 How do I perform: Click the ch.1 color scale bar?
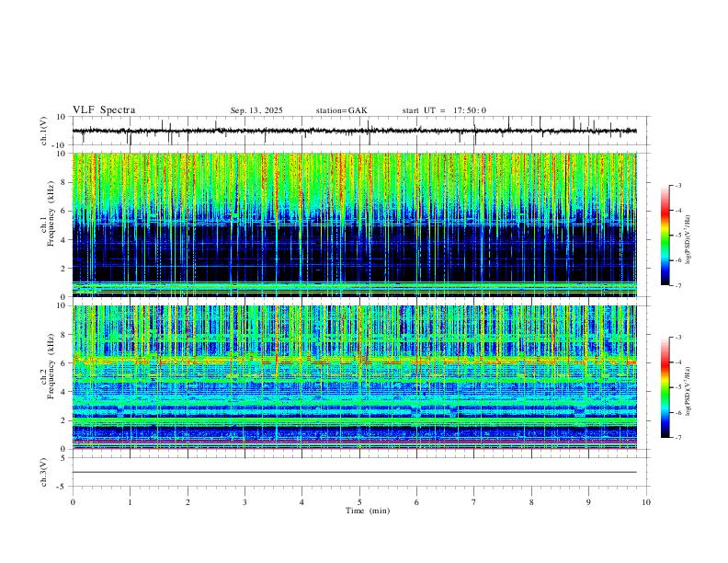pos(665,236)
